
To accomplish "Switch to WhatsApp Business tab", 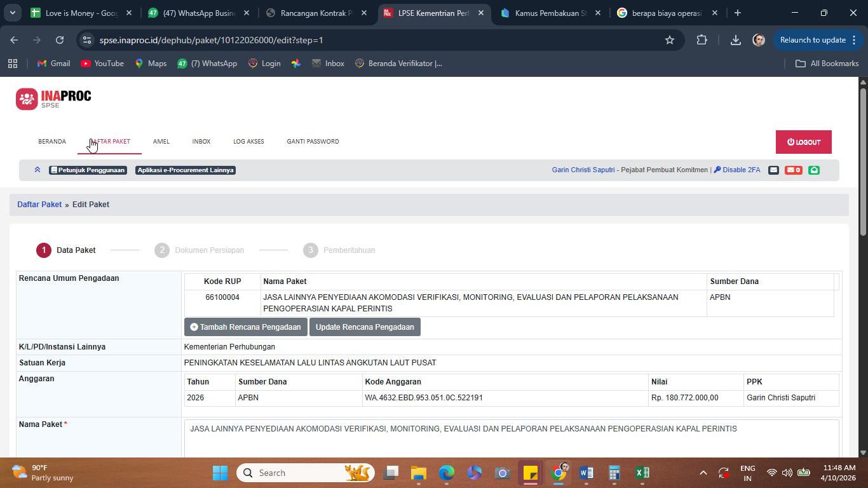I will 200,13.
